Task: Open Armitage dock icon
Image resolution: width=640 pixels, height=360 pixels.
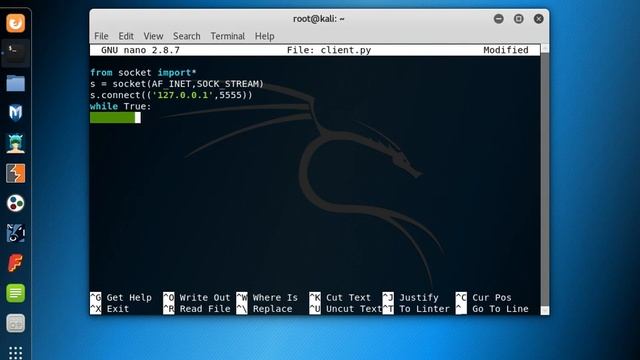Action: pyautogui.click(x=16, y=143)
